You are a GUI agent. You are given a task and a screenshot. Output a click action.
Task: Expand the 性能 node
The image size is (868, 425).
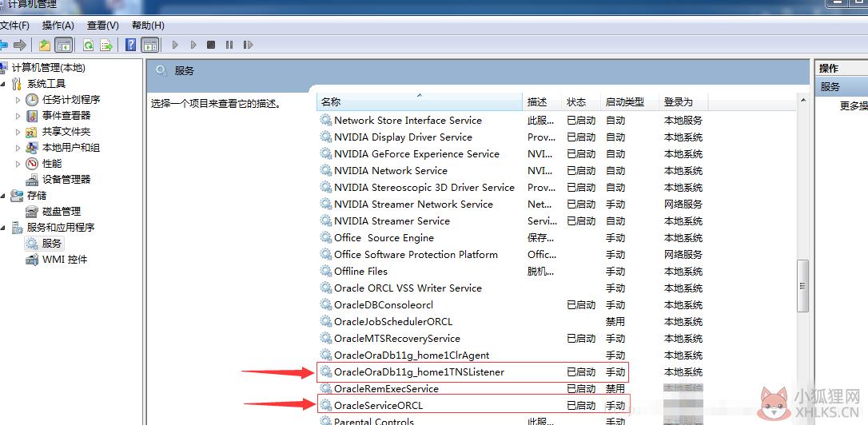click(x=18, y=164)
